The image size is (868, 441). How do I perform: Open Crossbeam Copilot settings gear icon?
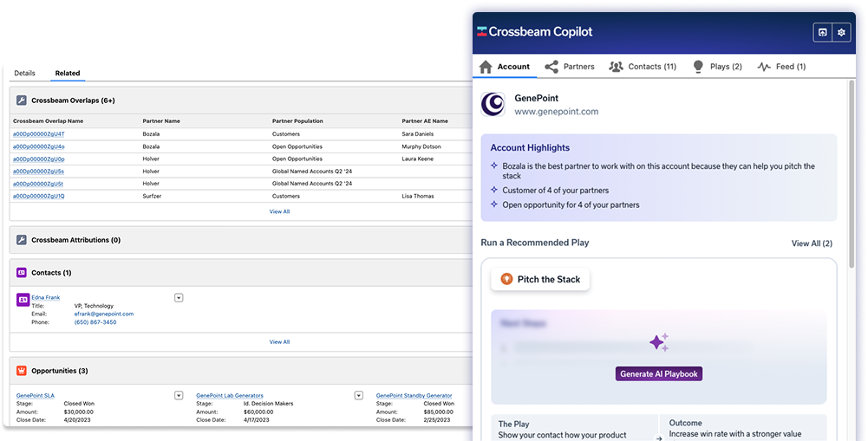[x=841, y=33]
